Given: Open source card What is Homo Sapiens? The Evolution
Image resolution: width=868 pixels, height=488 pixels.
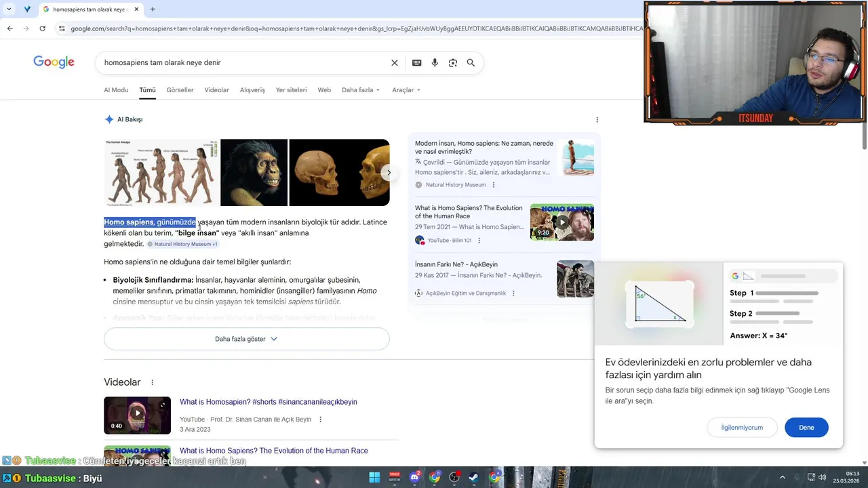Looking at the screenshot, I should (469, 212).
